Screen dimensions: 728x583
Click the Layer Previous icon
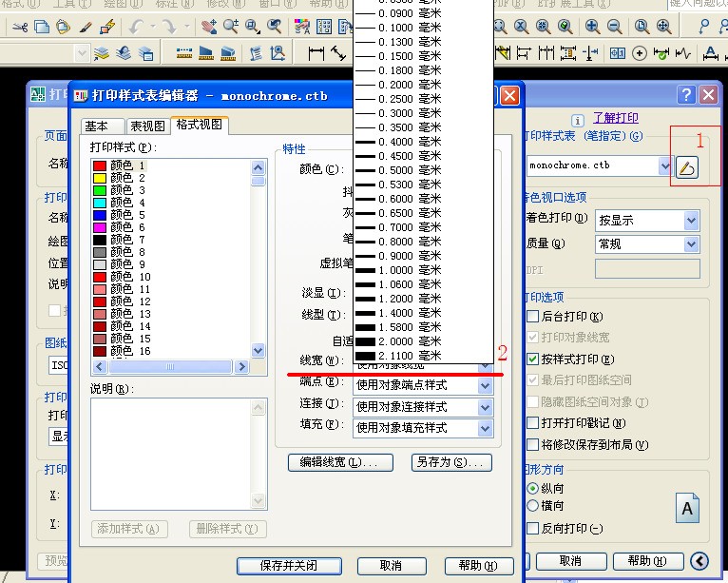coord(124,54)
